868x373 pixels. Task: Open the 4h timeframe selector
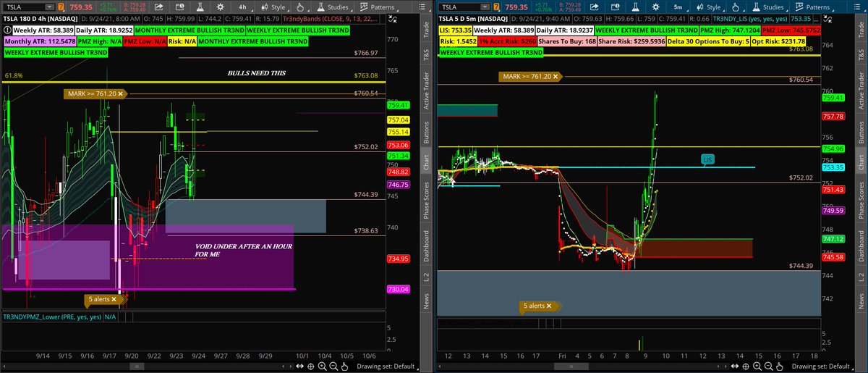pos(244,7)
